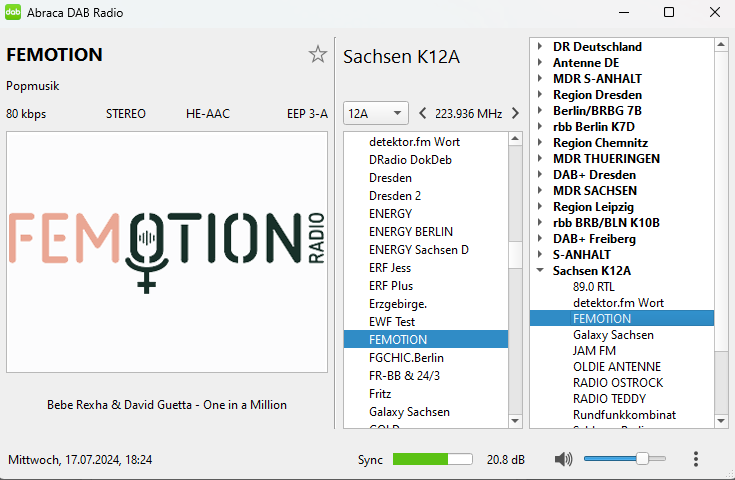Step to next frequency with right chevron
The image size is (735, 480).
pyautogui.click(x=516, y=113)
